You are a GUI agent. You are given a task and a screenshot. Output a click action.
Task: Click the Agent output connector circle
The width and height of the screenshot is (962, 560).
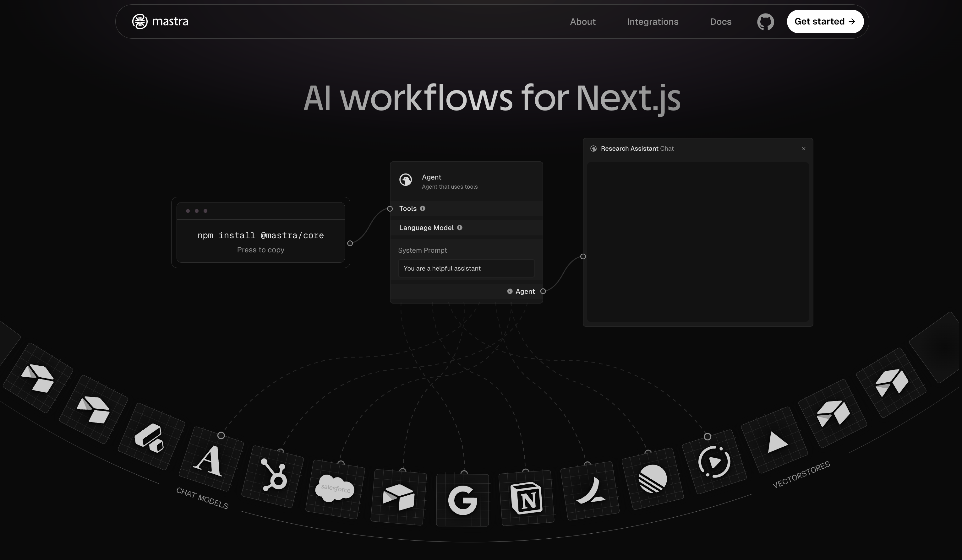(x=543, y=291)
